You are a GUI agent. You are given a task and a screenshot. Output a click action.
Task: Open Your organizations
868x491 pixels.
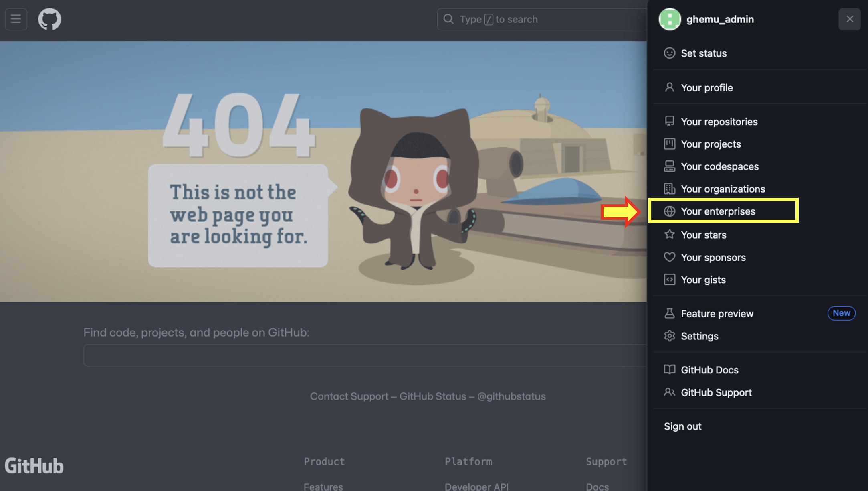tap(757, 189)
